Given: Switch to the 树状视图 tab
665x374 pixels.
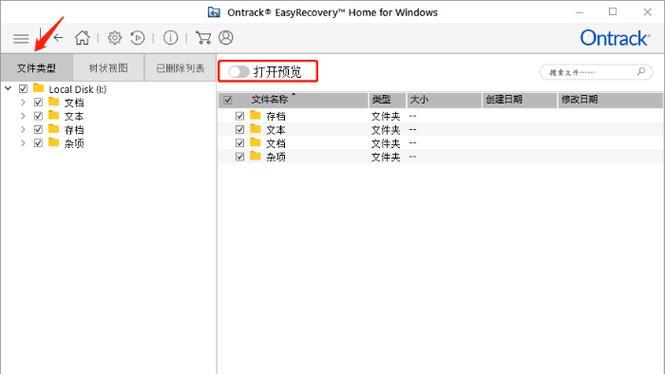Looking at the screenshot, I should click(x=109, y=67).
